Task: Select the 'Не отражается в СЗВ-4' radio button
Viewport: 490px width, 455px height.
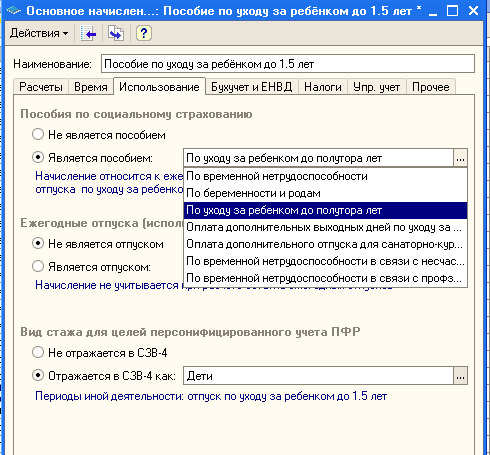Action: (x=38, y=352)
